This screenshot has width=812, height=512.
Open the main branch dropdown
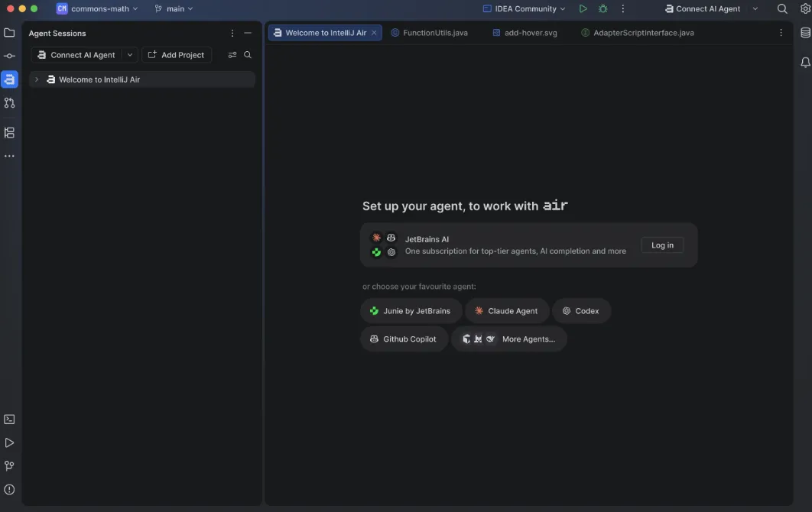tap(174, 9)
